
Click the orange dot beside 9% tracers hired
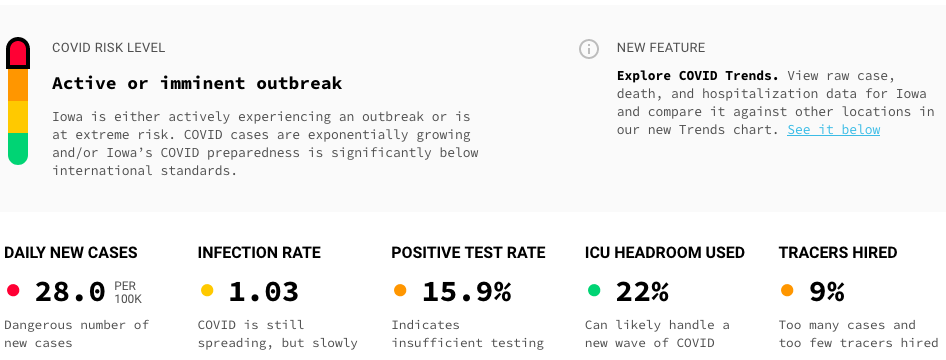(x=787, y=291)
